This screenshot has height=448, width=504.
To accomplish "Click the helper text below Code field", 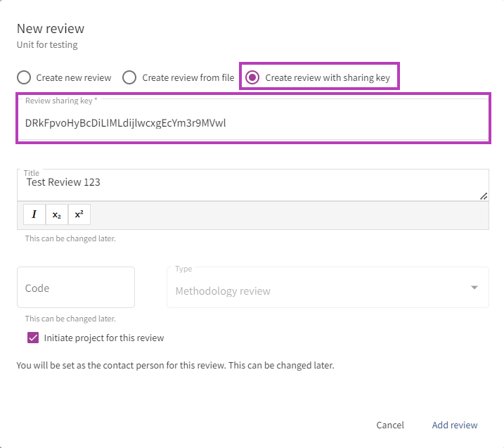I will coord(70,319).
